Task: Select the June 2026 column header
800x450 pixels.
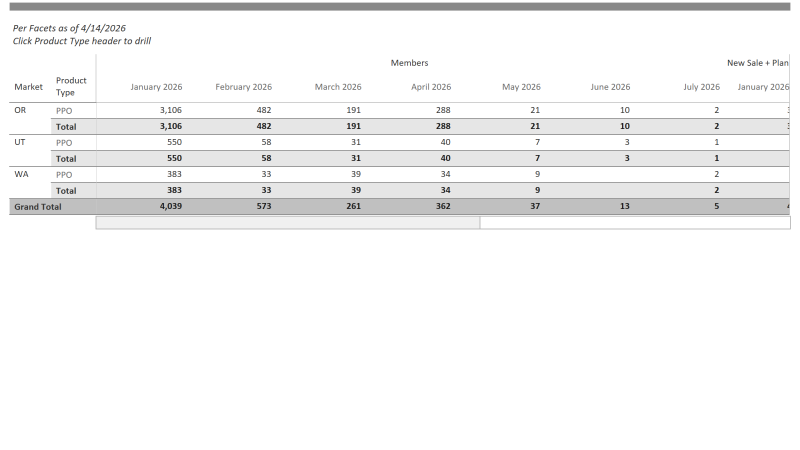Action: click(610, 87)
